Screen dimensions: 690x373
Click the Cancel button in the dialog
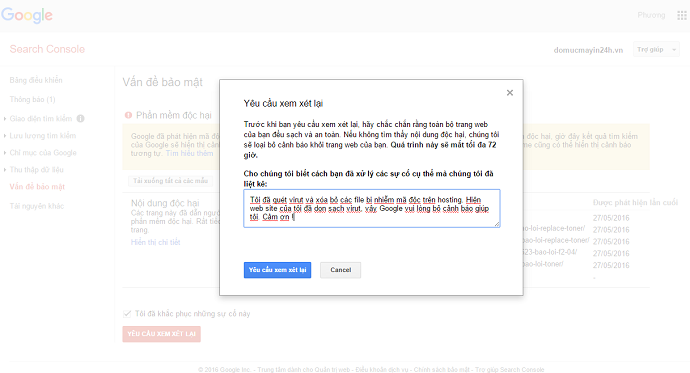tap(341, 270)
